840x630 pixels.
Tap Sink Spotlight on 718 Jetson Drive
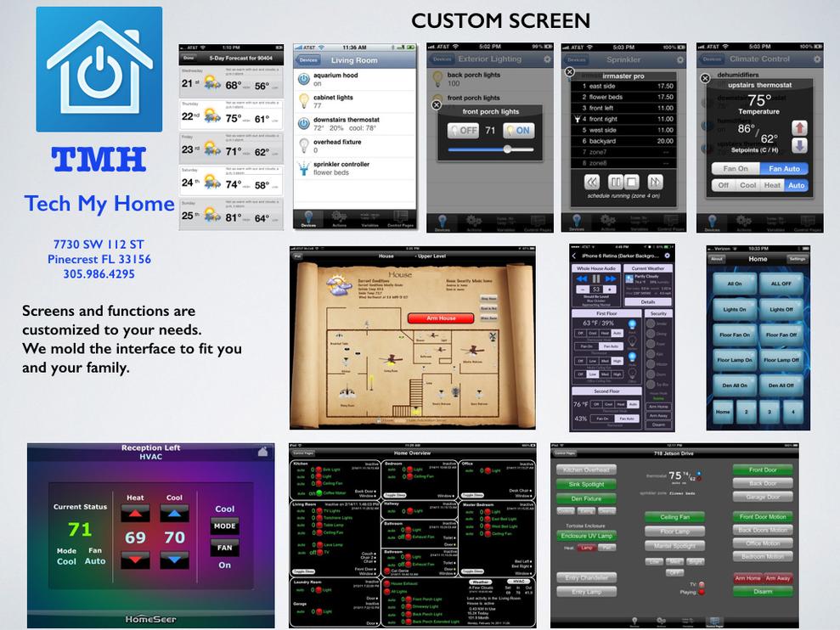(x=586, y=484)
